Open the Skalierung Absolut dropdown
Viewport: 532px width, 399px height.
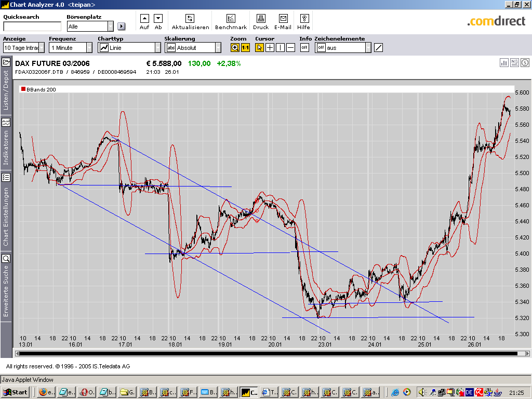218,48
